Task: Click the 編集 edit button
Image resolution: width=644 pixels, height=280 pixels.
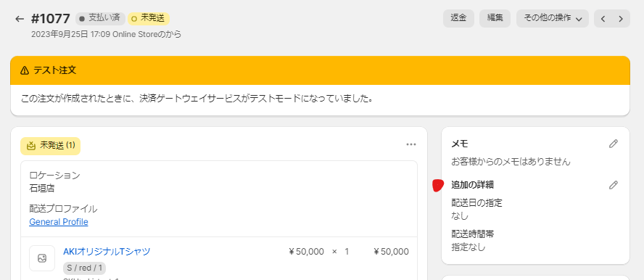Action: pos(495,18)
